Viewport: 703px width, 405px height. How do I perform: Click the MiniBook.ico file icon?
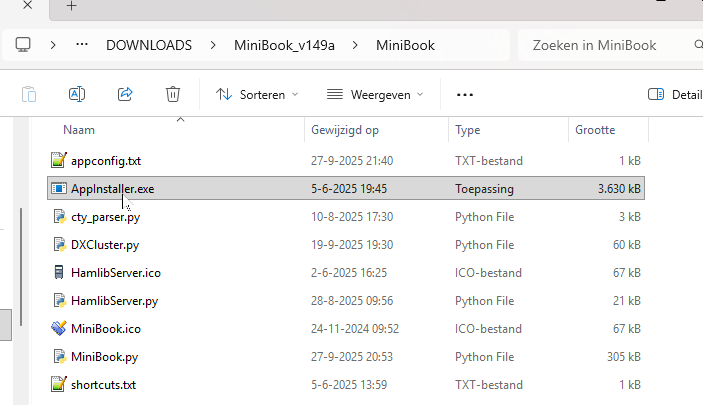point(59,328)
